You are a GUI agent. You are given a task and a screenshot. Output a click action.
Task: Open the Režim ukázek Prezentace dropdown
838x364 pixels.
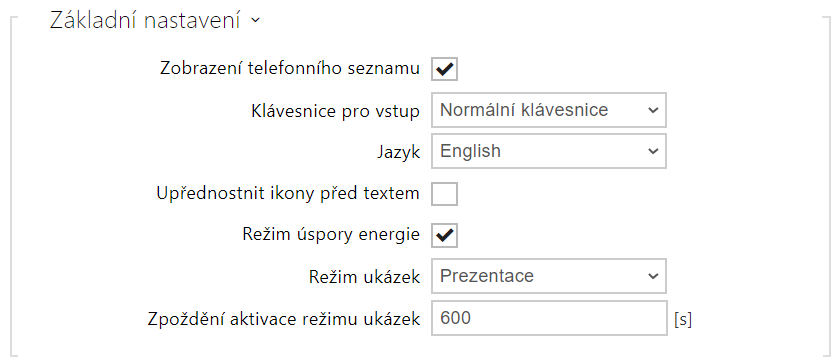tap(549, 276)
